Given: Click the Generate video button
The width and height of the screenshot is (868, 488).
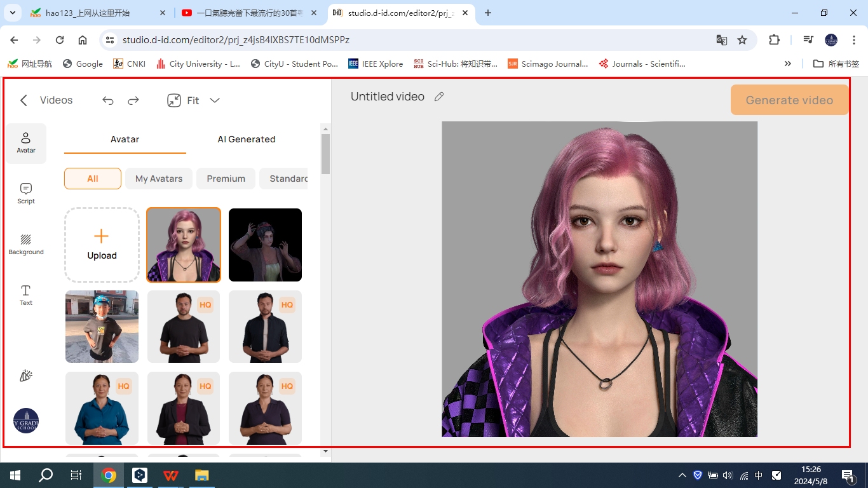Looking at the screenshot, I should tap(789, 100).
